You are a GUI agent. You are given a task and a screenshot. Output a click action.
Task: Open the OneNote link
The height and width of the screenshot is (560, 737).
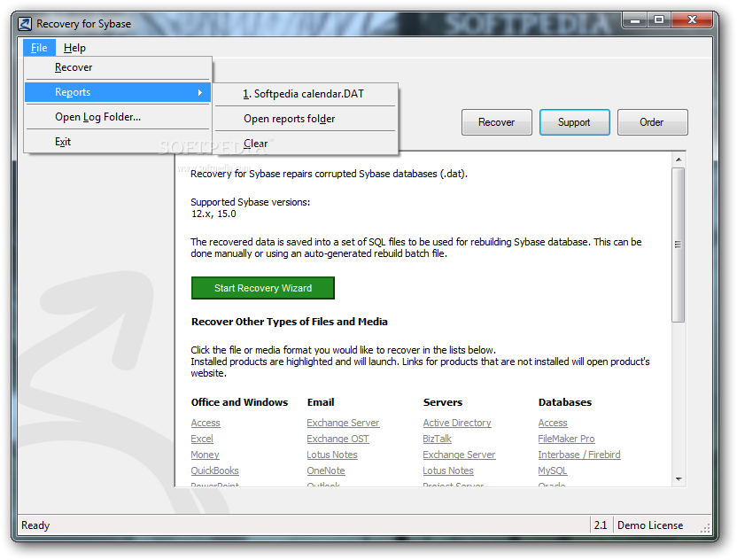coord(326,471)
